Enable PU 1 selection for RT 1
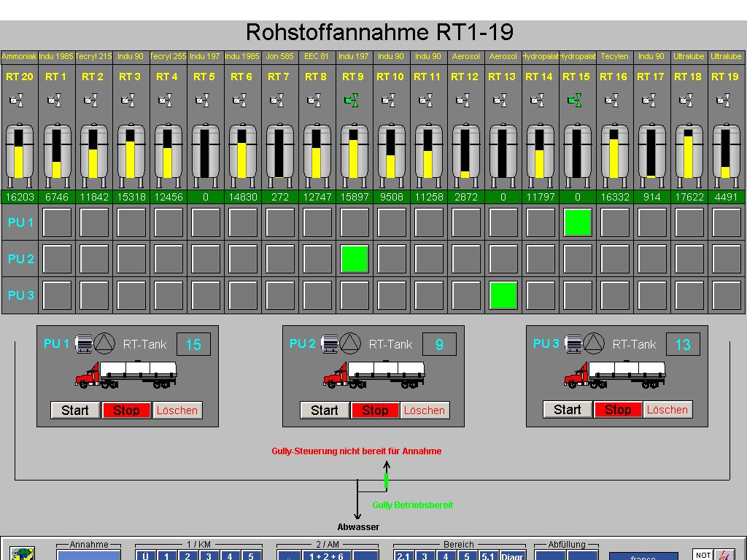Viewport: 747px width, 560px height. 57,222
